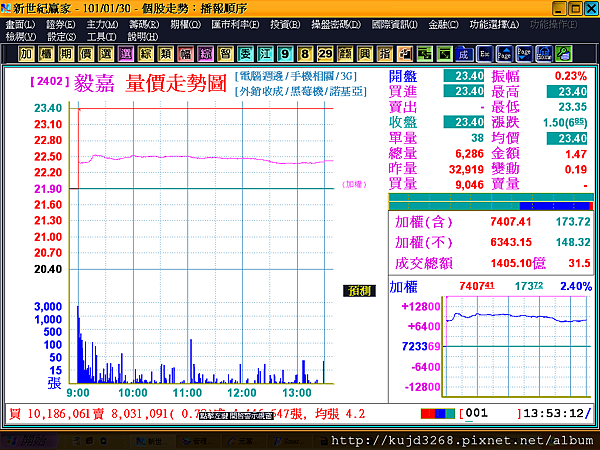The width and height of the screenshot is (600, 450).
Task: Click the orange window-layout toolbar icon
Action: click(x=404, y=54)
